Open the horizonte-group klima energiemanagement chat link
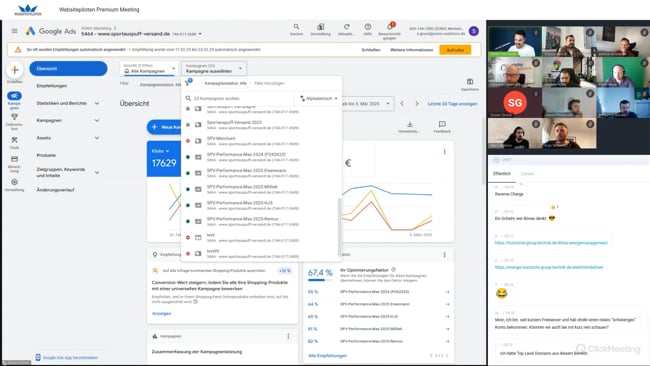Image resolution: width=650 pixels, height=366 pixels. (551, 242)
